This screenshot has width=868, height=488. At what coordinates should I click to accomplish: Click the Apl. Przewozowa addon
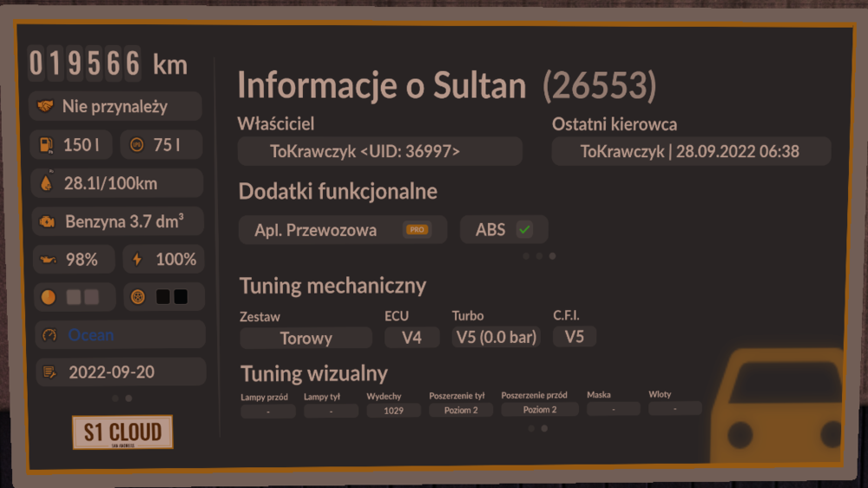coord(343,230)
